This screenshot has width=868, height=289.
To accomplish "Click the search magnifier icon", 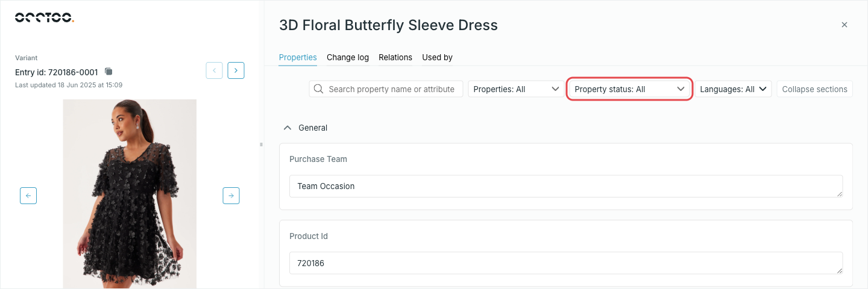I will [319, 89].
